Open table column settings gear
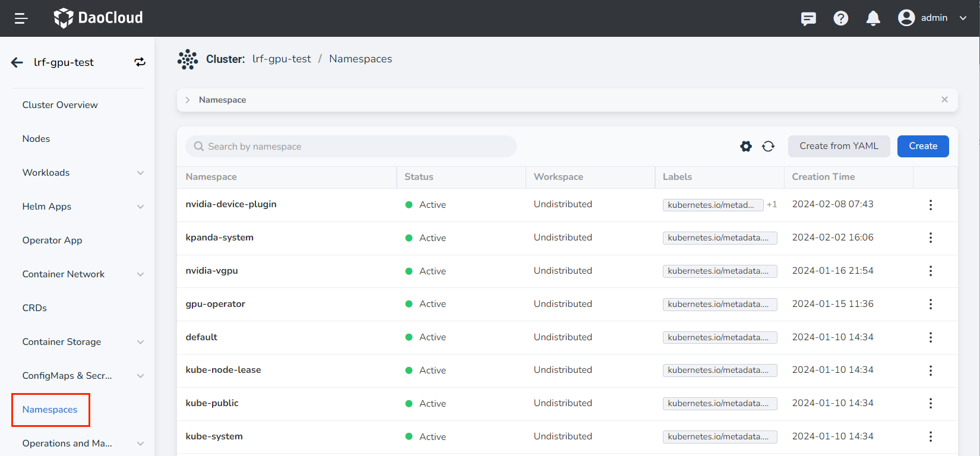Screen dimensions: 980x456 745,146
